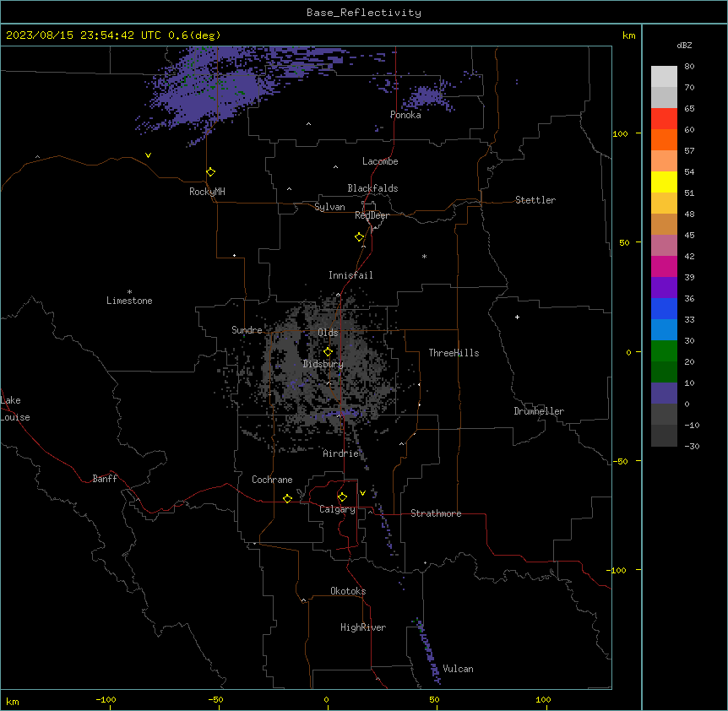Select the royal blue swatch between 36 and 33
This screenshot has height=711, width=728.
pos(664,308)
